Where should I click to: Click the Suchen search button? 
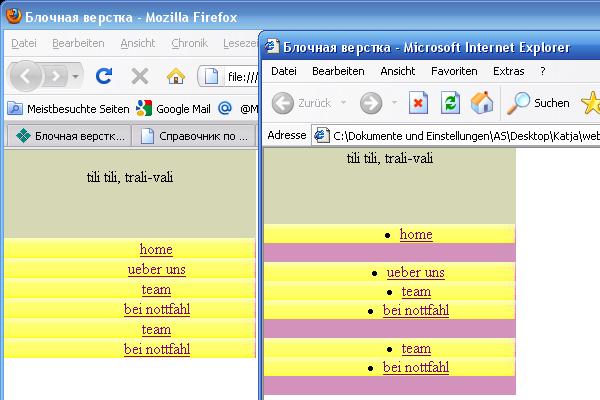[538, 103]
